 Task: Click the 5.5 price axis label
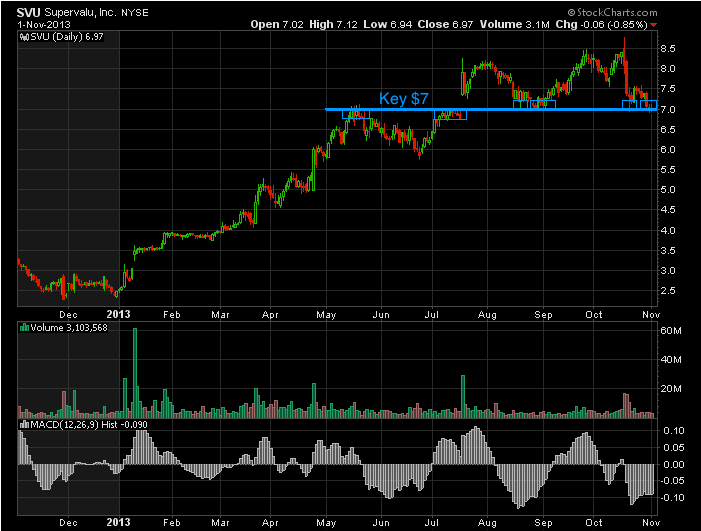tap(668, 170)
